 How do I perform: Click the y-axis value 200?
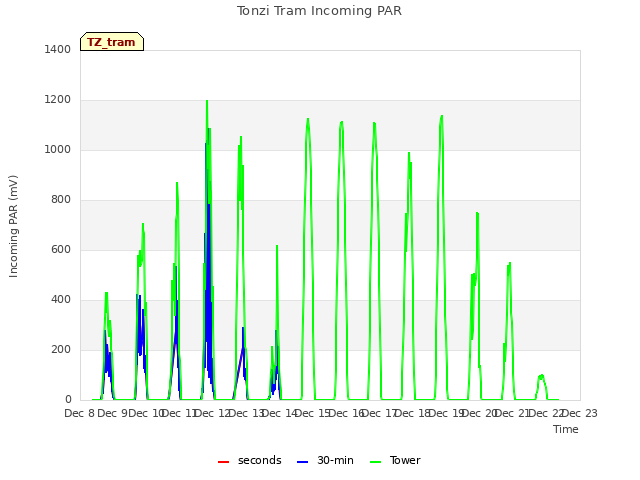[x=61, y=349]
